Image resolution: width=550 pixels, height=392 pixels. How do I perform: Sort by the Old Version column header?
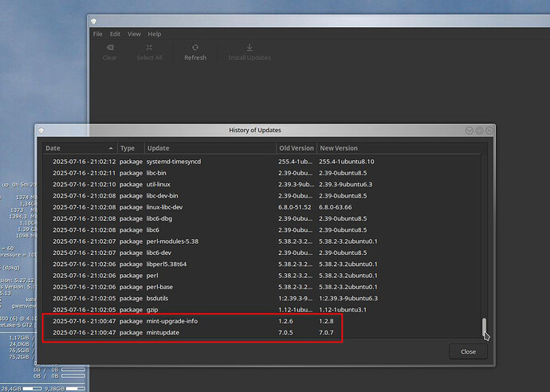pos(296,148)
